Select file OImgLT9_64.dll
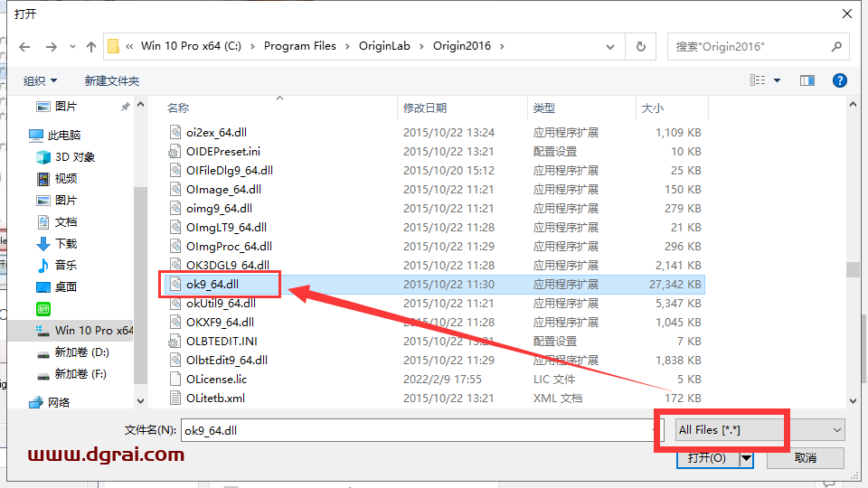The image size is (868, 488). pyautogui.click(x=226, y=228)
